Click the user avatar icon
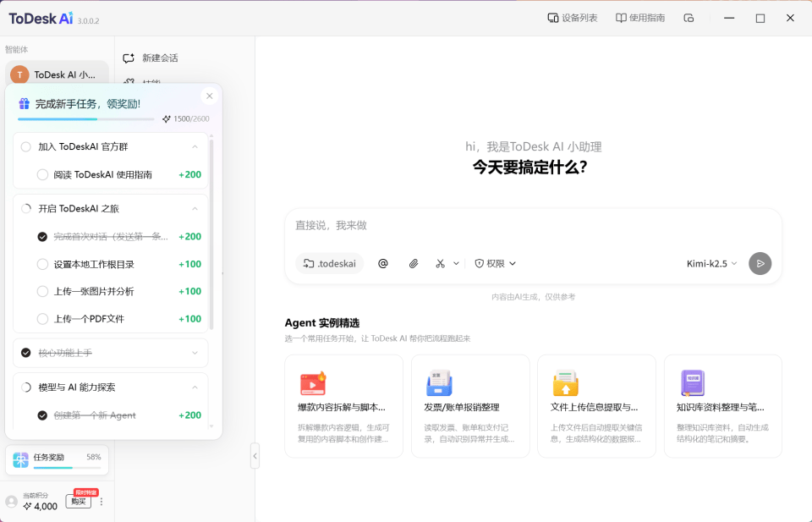 11,502
